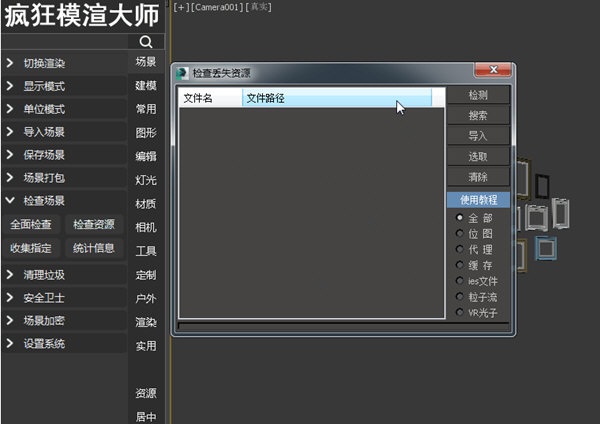Open the viewport [+] menu
This screenshot has height=424, width=600.
pos(181,7)
